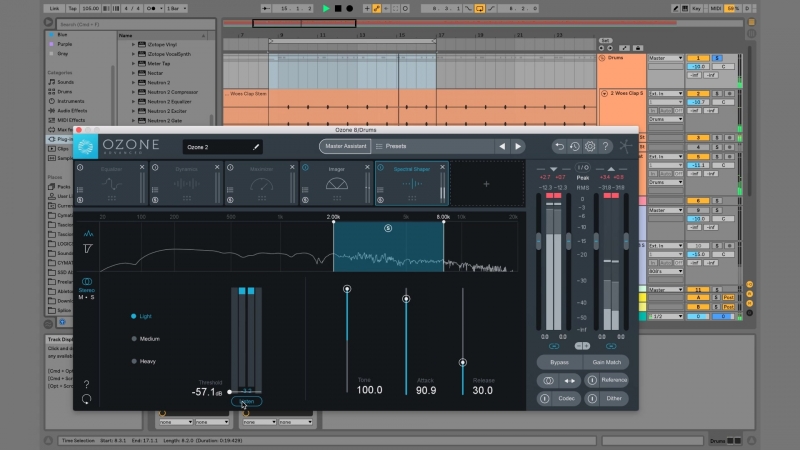Toggle the Dither power button
Image resolution: width=800 pixels, height=450 pixels.
point(592,398)
